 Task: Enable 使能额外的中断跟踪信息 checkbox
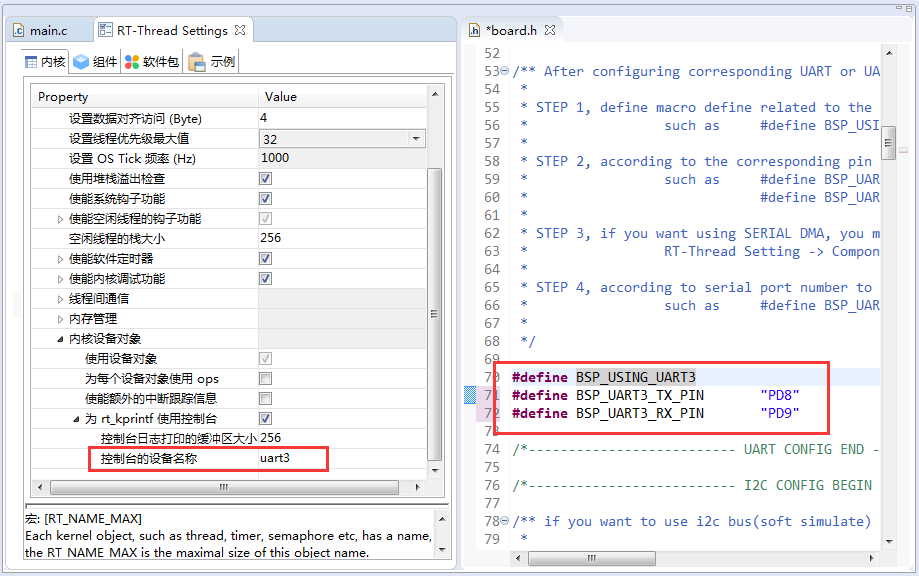tap(266, 399)
